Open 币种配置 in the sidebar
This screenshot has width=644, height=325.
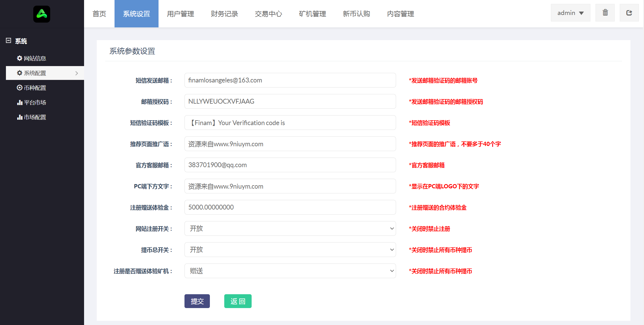[x=31, y=88]
